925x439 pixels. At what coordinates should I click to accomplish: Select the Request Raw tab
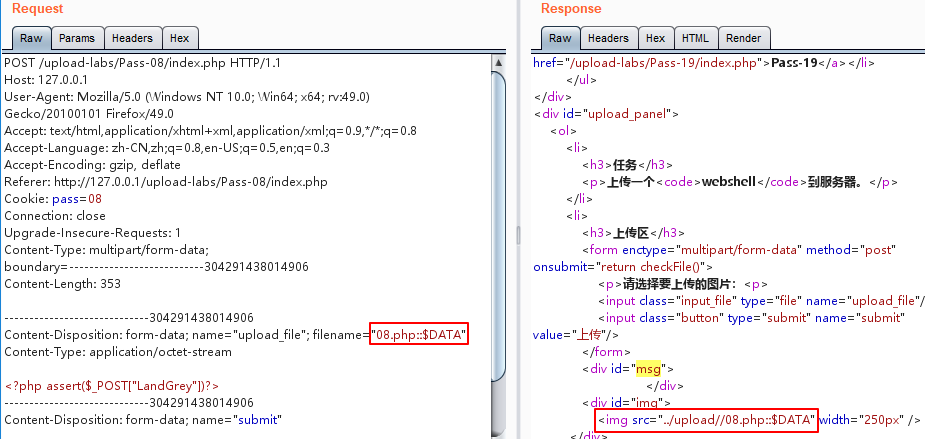31,38
